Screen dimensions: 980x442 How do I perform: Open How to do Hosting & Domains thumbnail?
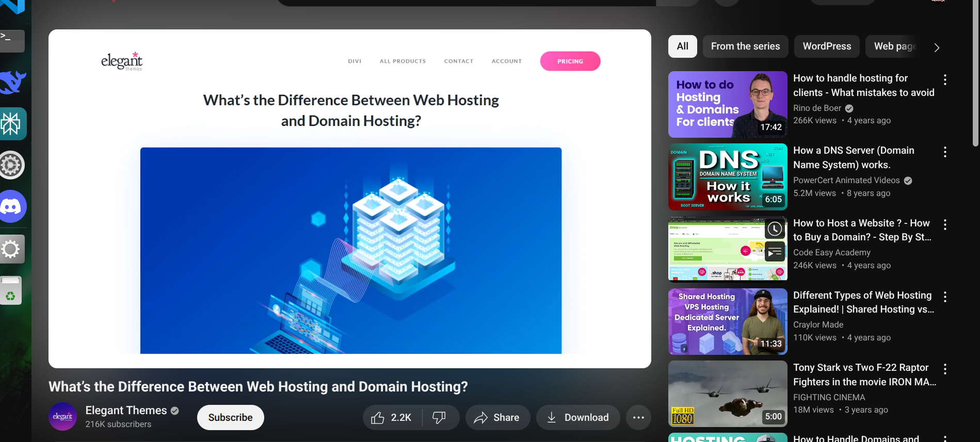(728, 105)
